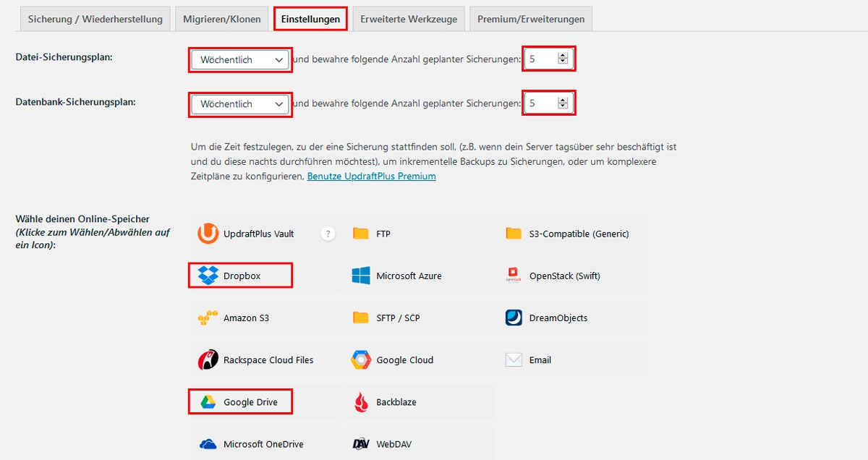
Task: Select the Einstellungen tab
Action: pyautogui.click(x=310, y=20)
